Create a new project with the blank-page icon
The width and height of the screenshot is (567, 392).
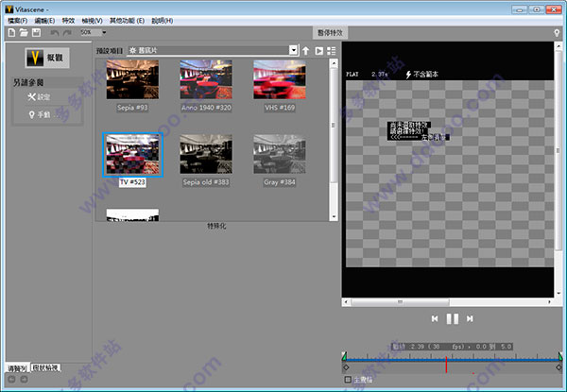[x=11, y=32]
